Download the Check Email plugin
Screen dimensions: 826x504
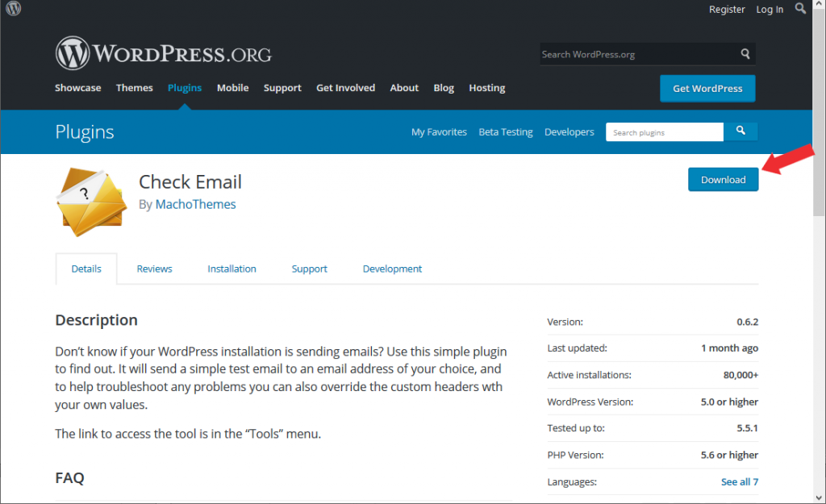pos(723,180)
